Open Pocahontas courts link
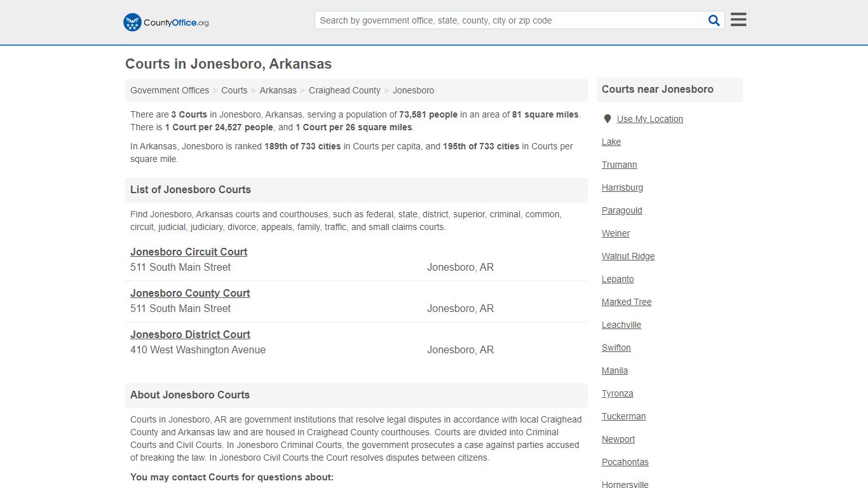 click(x=625, y=462)
